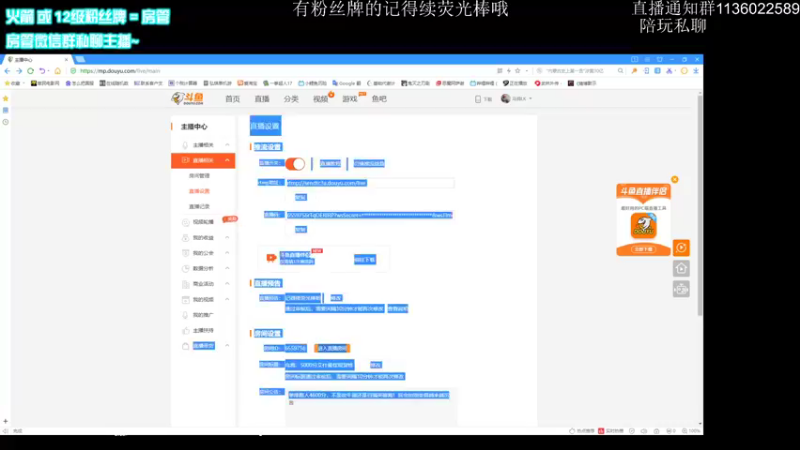Click the undo-close-tab arrow icon

coord(42,71)
